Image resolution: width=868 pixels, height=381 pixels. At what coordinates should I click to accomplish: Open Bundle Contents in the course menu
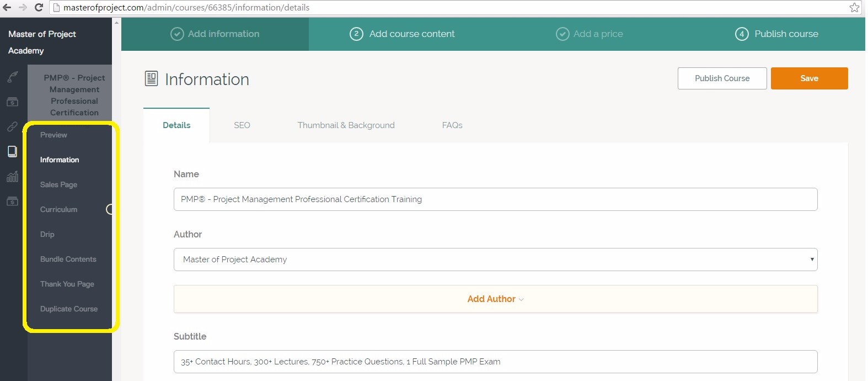click(68, 259)
